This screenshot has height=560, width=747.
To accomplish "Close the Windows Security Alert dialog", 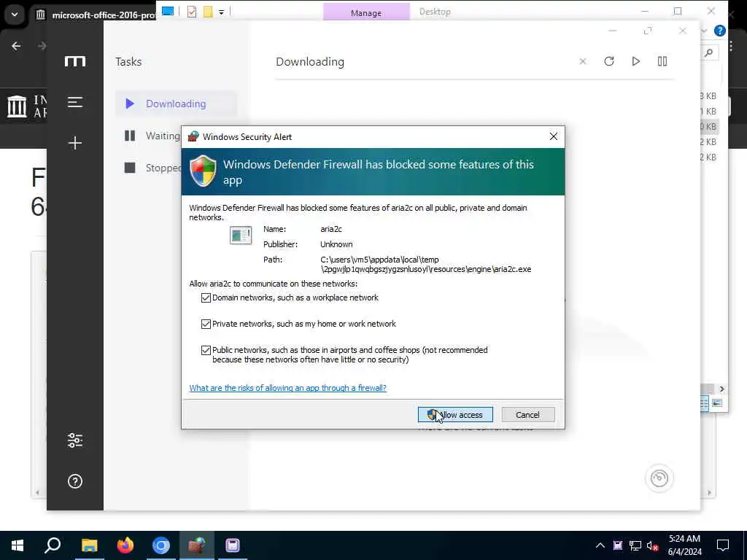I will pyautogui.click(x=553, y=136).
